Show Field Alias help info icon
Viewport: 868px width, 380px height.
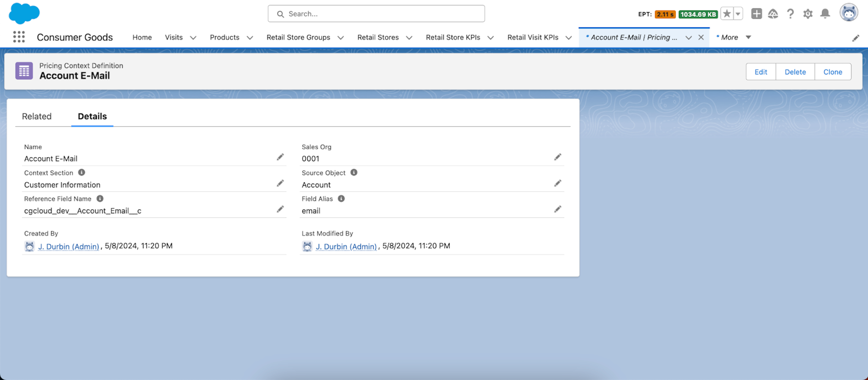[x=341, y=199]
